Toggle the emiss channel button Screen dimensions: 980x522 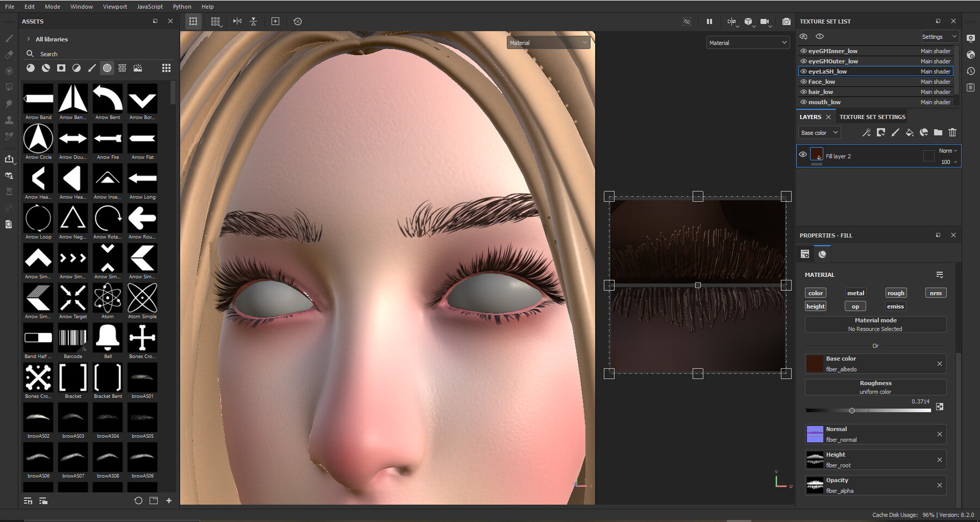(896, 306)
